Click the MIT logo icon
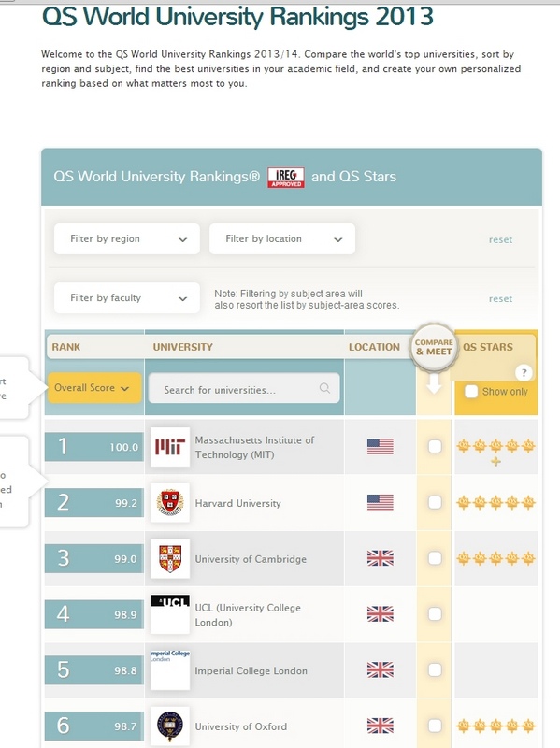The width and height of the screenshot is (560, 748). coord(170,447)
